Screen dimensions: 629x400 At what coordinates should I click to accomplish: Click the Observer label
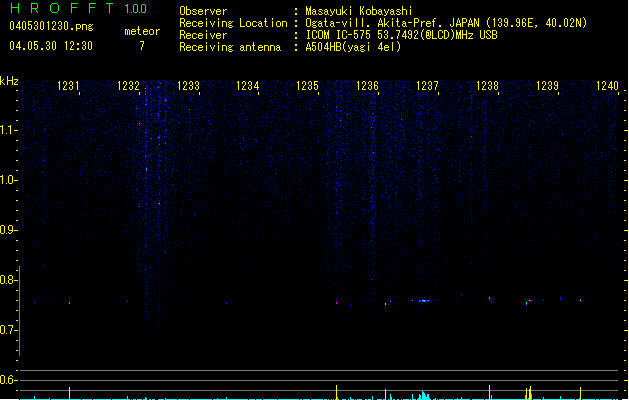click(203, 11)
